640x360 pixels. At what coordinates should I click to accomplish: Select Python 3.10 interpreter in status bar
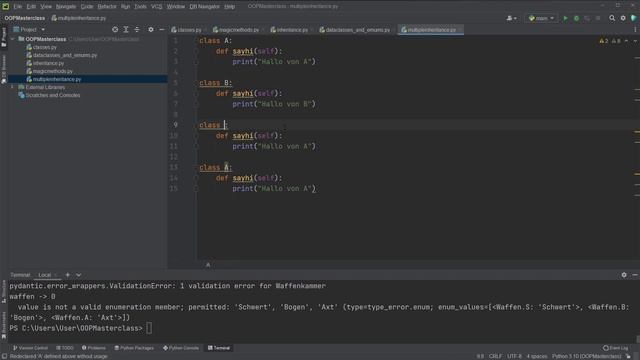click(x=587, y=356)
